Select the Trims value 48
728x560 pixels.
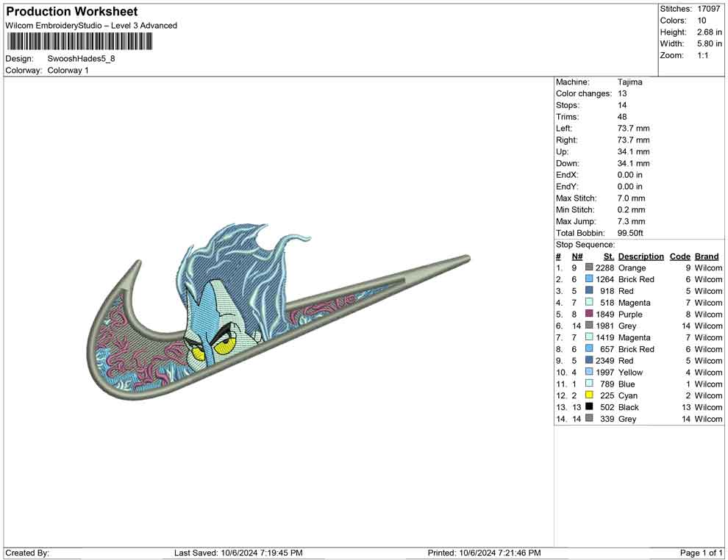621,116
